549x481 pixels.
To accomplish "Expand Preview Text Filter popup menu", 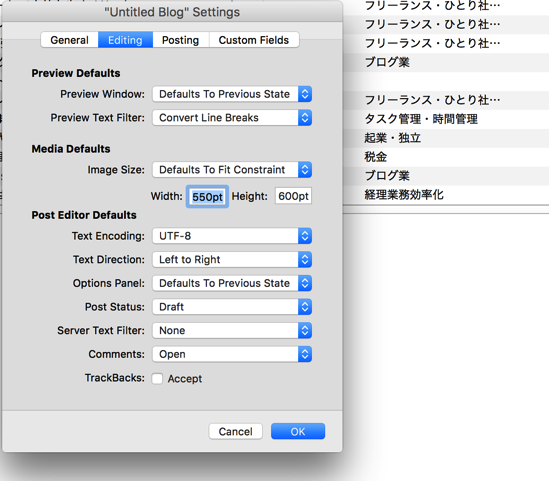I will point(232,118).
